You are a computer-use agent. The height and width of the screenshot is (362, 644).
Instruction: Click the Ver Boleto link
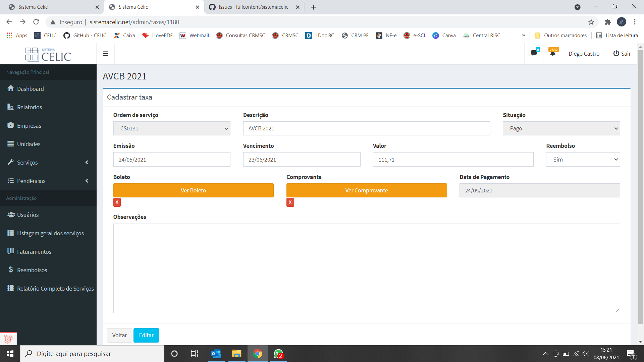point(193,190)
